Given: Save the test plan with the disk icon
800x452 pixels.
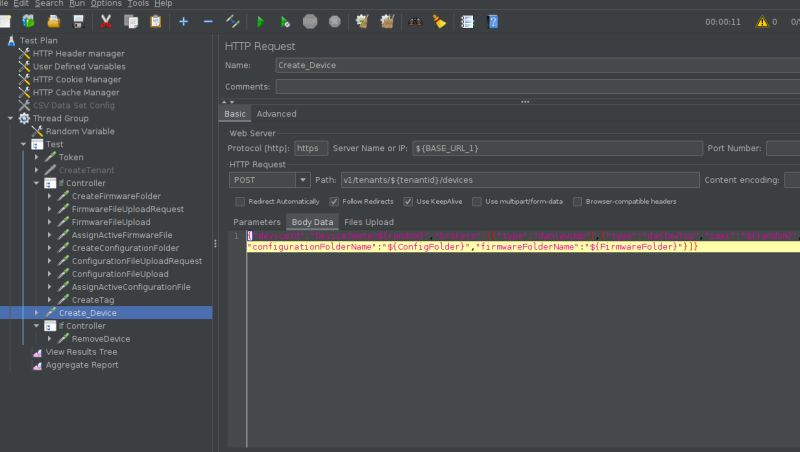Looking at the screenshot, I should [78, 21].
